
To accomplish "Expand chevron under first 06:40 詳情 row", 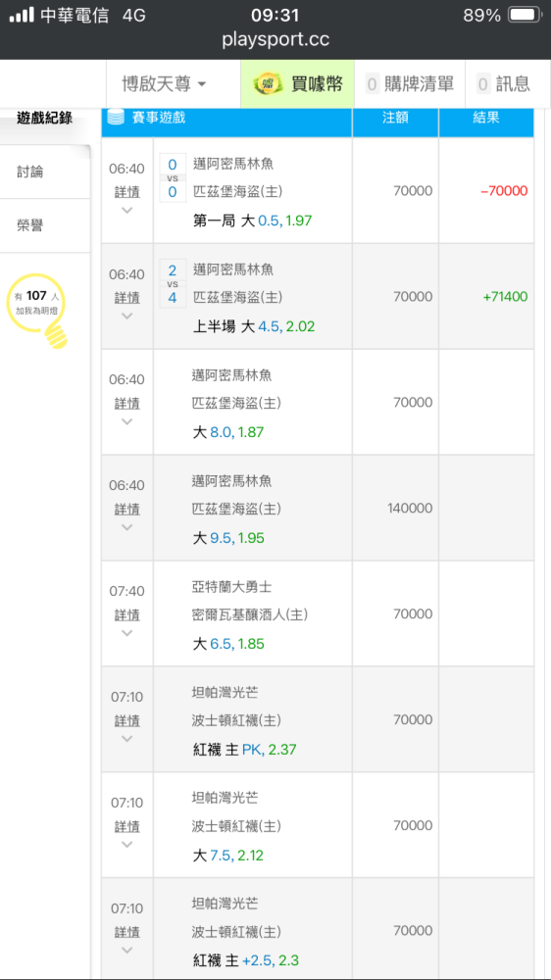I will click(126, 210).
